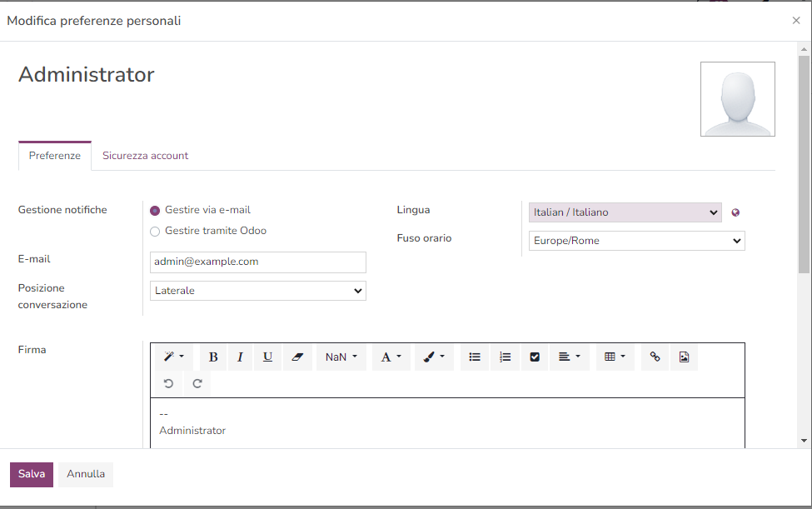Click the eraser remove-format icon
Viewport: 812px width, 509px height.
[x=296, y=357]
